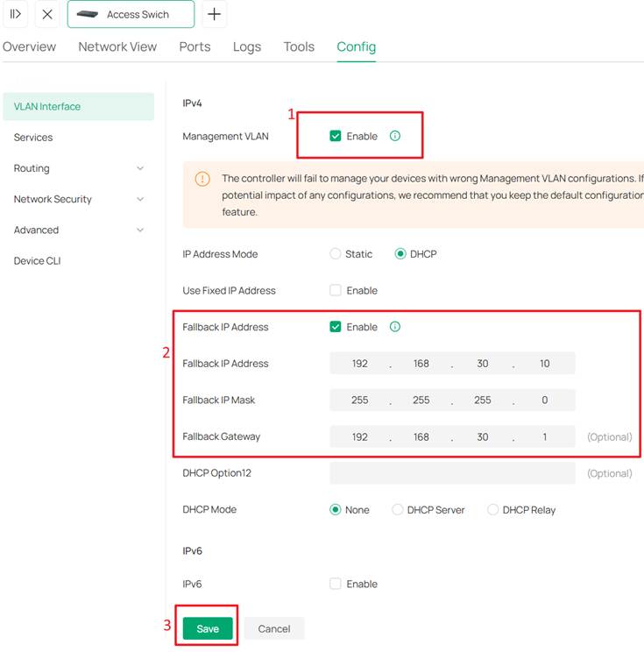The height and width of the screenshot is (652, 644).
Task: Close the device panel with X icon
Action: click(47, 14)
